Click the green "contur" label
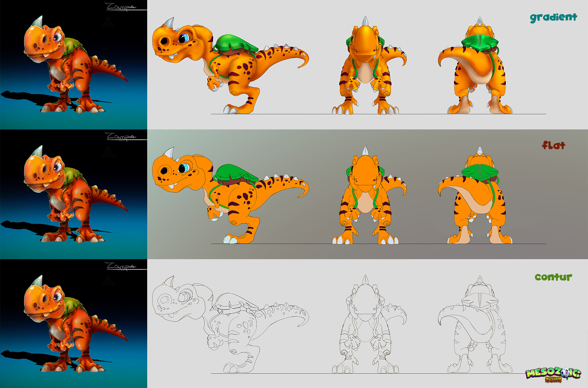This screenshot has height=388, width=588. click(x=553, y=277)
